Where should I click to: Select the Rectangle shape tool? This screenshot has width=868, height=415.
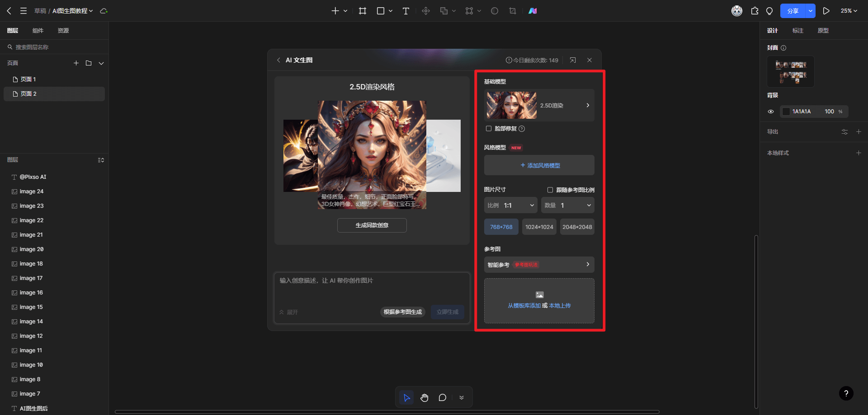click(381, 11)
